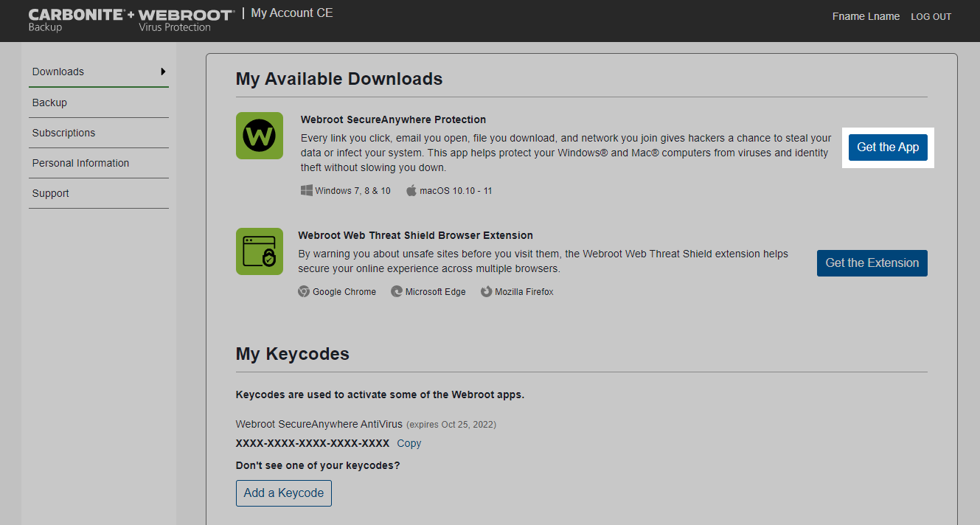980x525 pixels.
Task: Click the Fname Lname account name
Action: (x=866, y=16)
